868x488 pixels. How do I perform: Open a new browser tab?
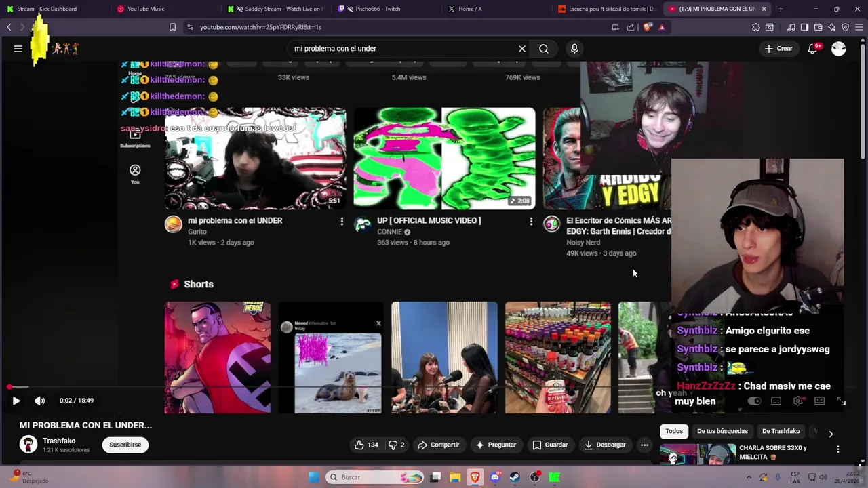[x=781, y=9]
